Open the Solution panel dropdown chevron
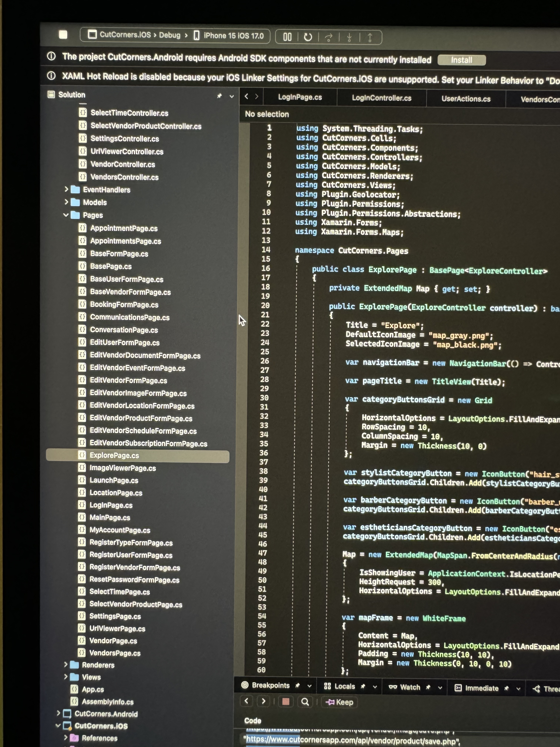This screenshot has width=560, height=747. 231,96
